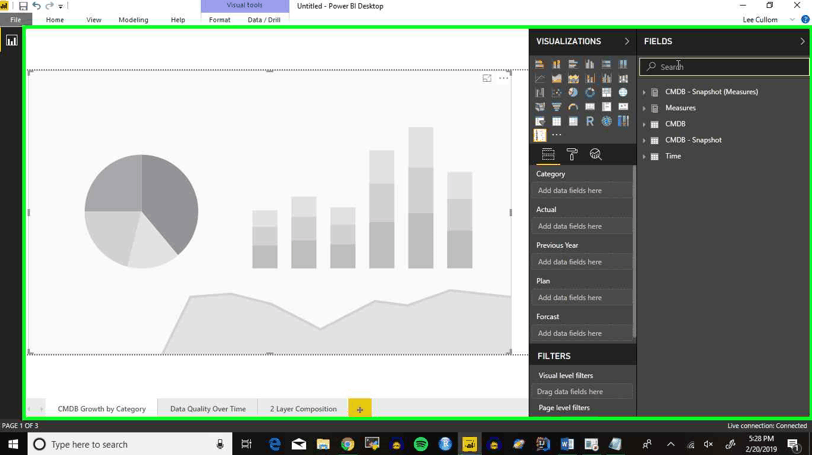The image size is (813, 455).
Task: Select the Pie chart visual
Action: pos(573,93)
